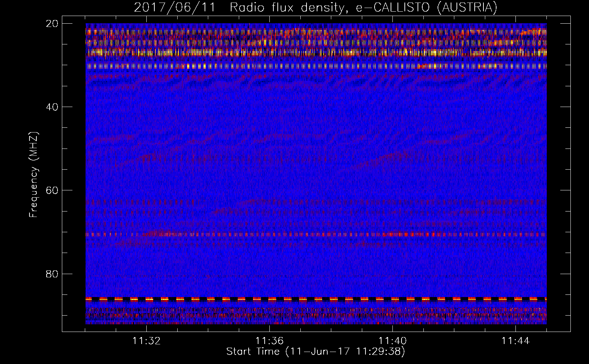Click the frequency tick label "40"

52,107
